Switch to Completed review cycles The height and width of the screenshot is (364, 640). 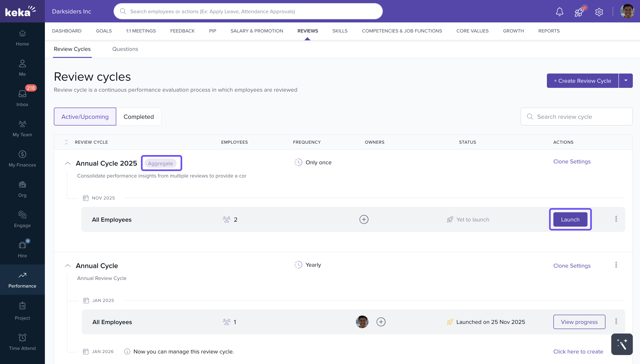(139, 117)
